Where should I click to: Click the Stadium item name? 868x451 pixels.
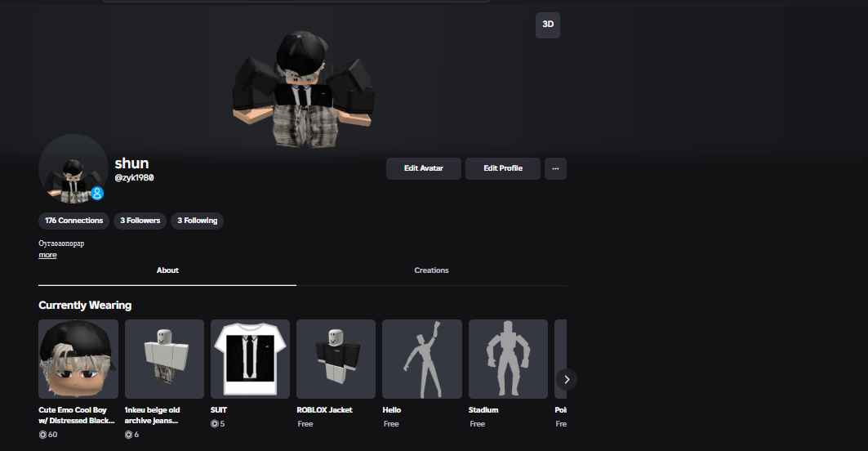tap(483, 410)
